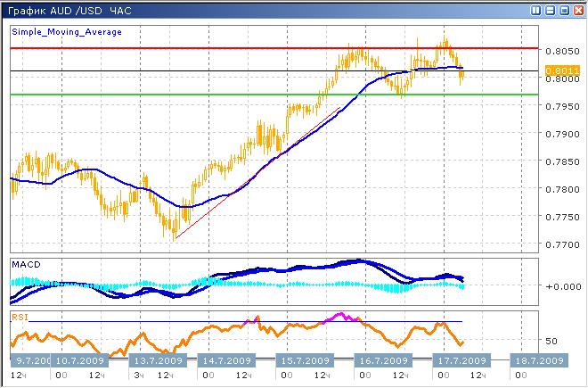Click the 16.7.2009 date marker
Viewport: 588px width, 388px height.
tap(381, 361)
